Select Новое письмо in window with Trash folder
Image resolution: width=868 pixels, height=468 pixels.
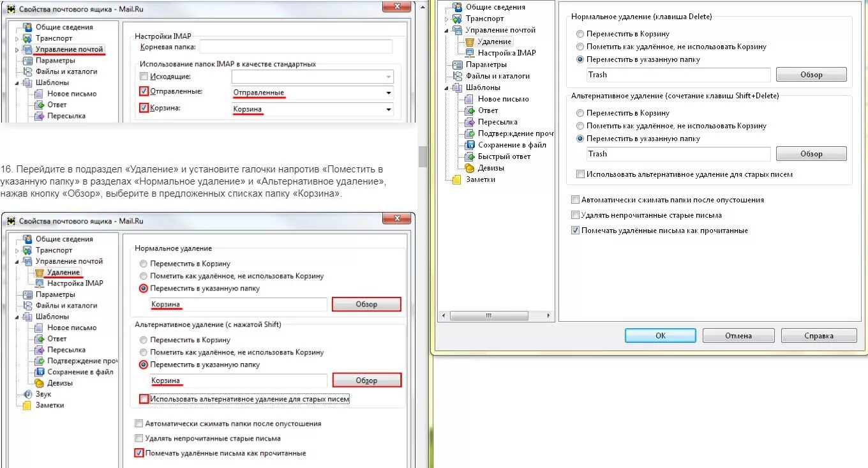pyautogui.click(x=504, y=99)
